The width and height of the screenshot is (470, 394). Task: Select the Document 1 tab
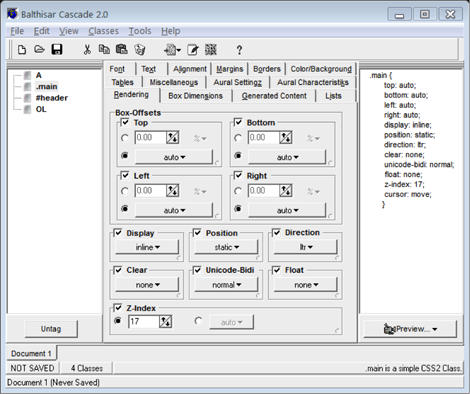(x=31, y=353)
